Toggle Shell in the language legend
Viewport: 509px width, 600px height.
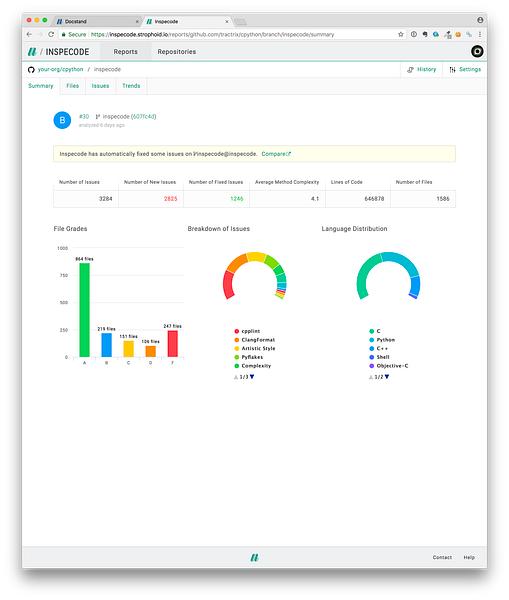pyautogui.click(x=379, y=357)
